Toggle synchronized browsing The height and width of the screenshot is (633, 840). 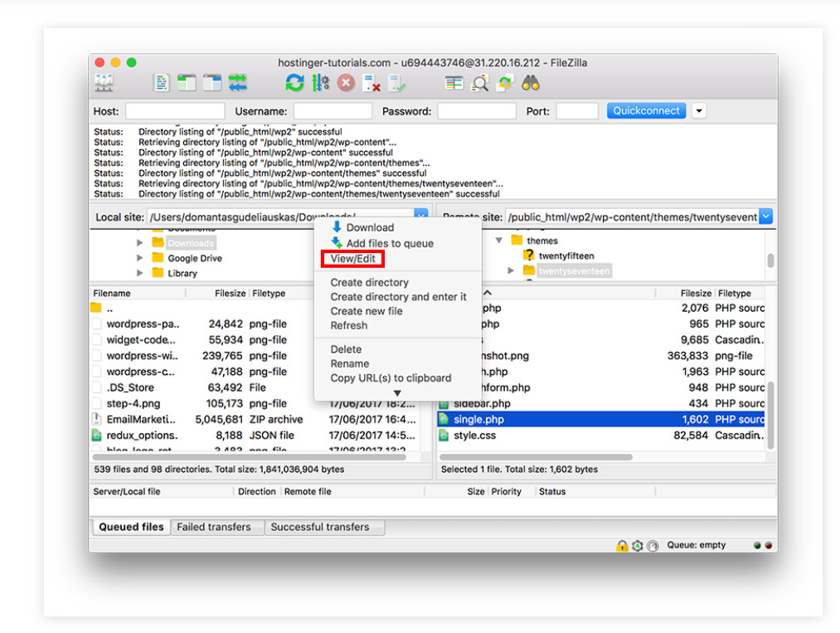[x=504, y=82]
